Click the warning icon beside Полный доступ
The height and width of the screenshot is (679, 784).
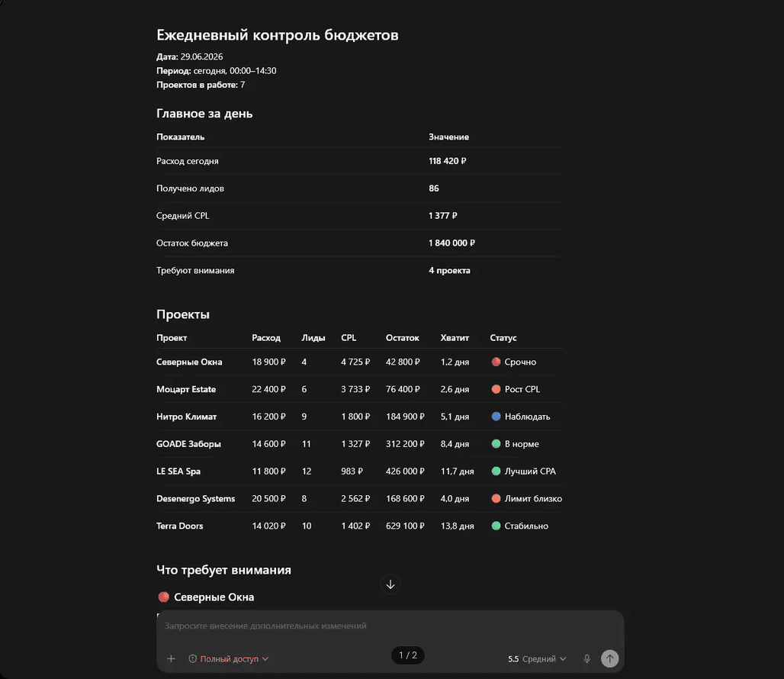tap(192, 658)
